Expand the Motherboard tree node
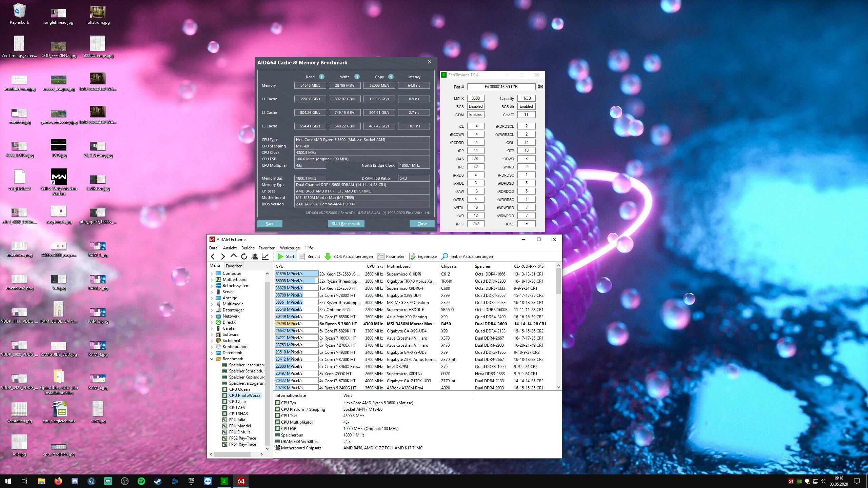Viewport: 868px width, 488px height. pos(212,280)
